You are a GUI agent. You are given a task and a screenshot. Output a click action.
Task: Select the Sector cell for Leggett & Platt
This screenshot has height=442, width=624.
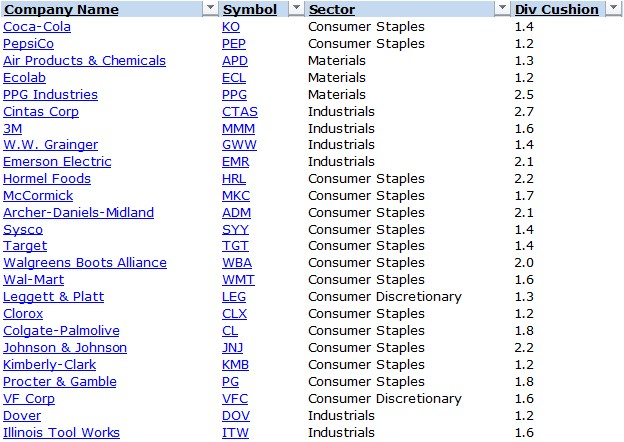pos(385,297)
